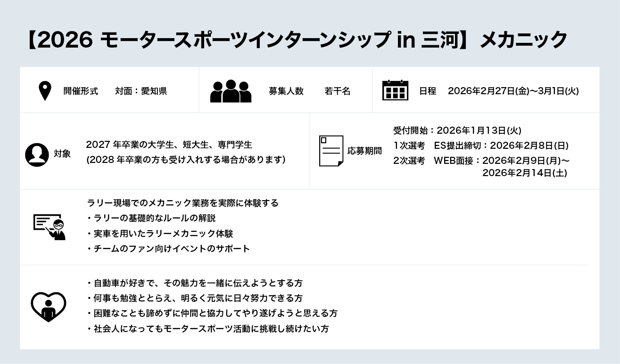This screenshot has height=364, width=620.
Task: Click the 受付開始 2026年1月13日 line
Action: [457, 130]
